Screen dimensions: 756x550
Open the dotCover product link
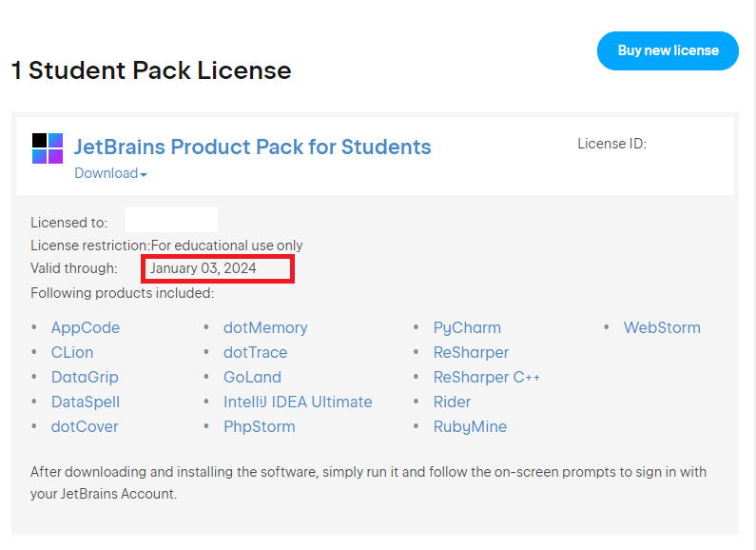click(85, 426)
